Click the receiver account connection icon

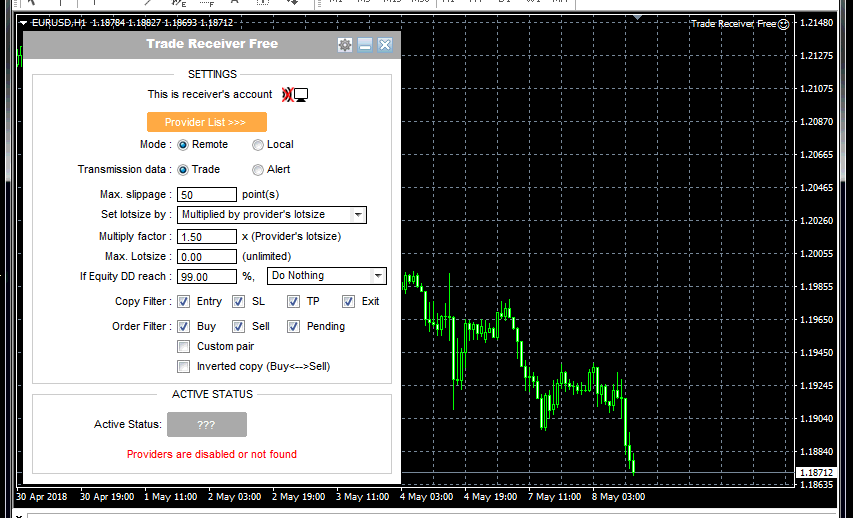[295, 95]
